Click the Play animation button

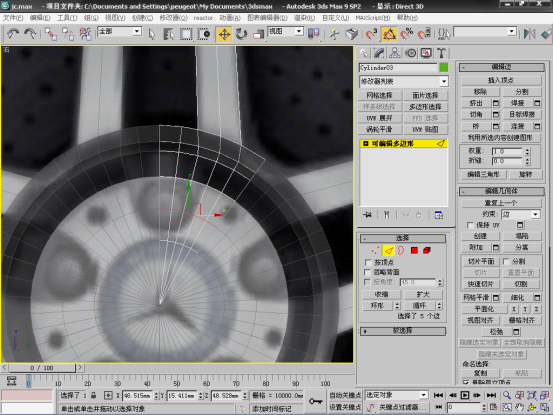click(x=465, y=395)
